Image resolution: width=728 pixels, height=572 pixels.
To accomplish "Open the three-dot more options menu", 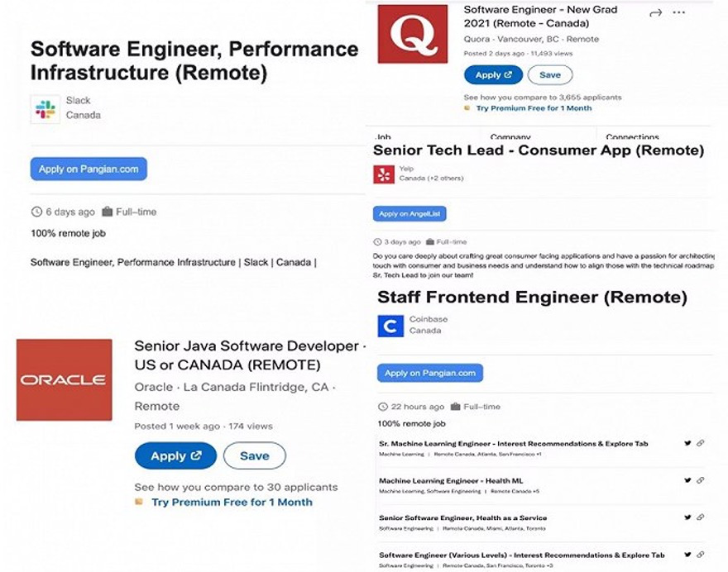I will point(679,12).
